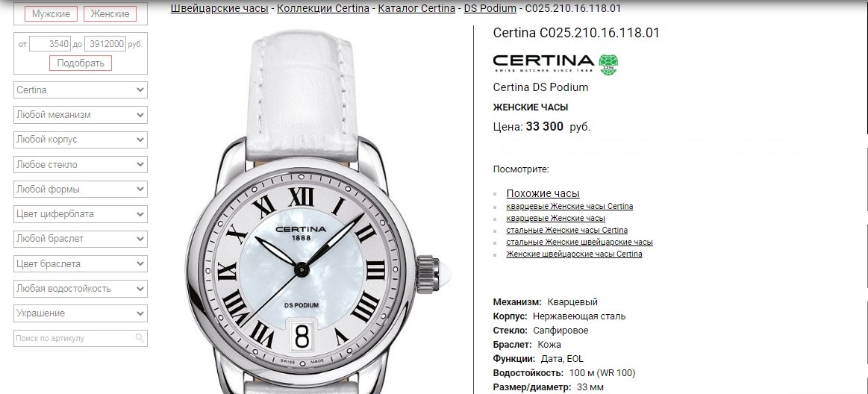Open the Похожие часы link
The height and width of the screenshot is (394, 868).
543,193
